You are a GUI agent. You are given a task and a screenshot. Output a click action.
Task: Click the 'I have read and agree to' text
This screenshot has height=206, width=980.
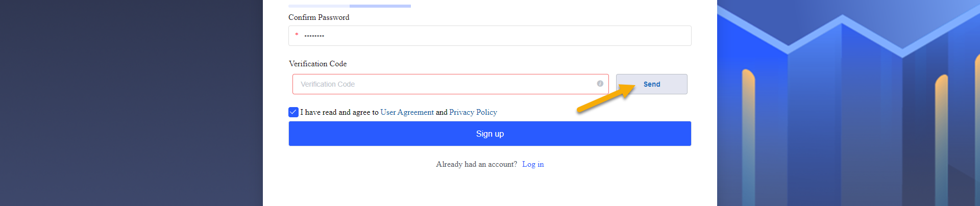pyautogui.click(x=339, y=112)
